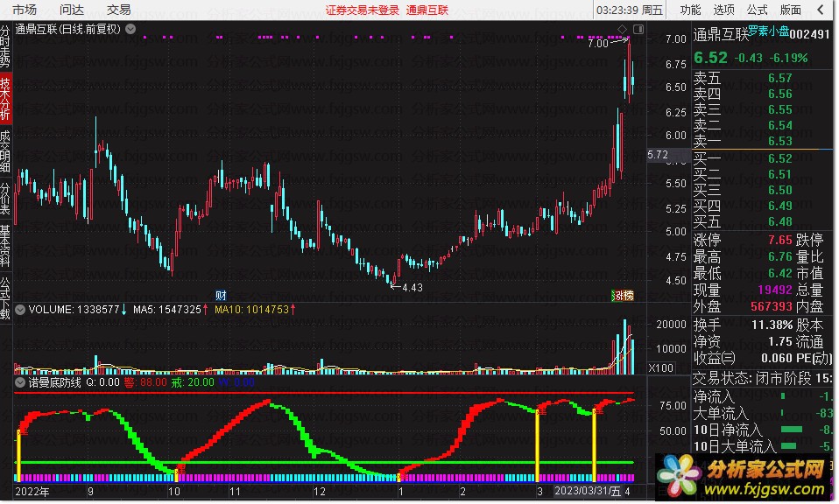Click the MA5: 1547325 volume label
The width and height of the screenshot is (839, 504).
(x=170, y=310)
